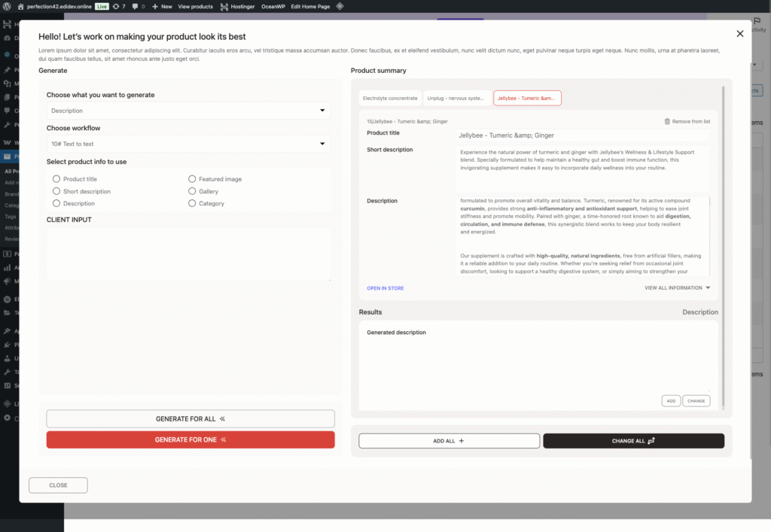The image size is (771, 532).
Task: Click the diamond icon after Edit Home Page
Action: 340,6
